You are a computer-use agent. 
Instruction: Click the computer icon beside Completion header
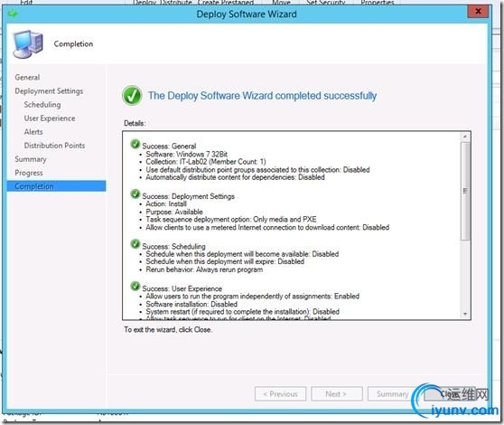pos(28,44)
